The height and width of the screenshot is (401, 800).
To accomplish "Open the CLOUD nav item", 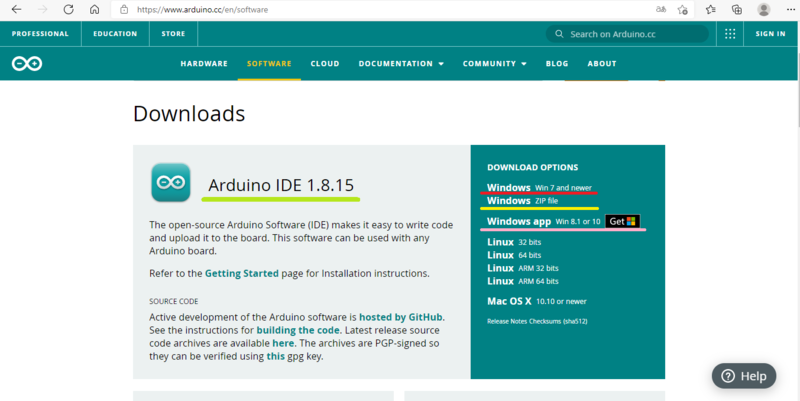I will (325, 63).
